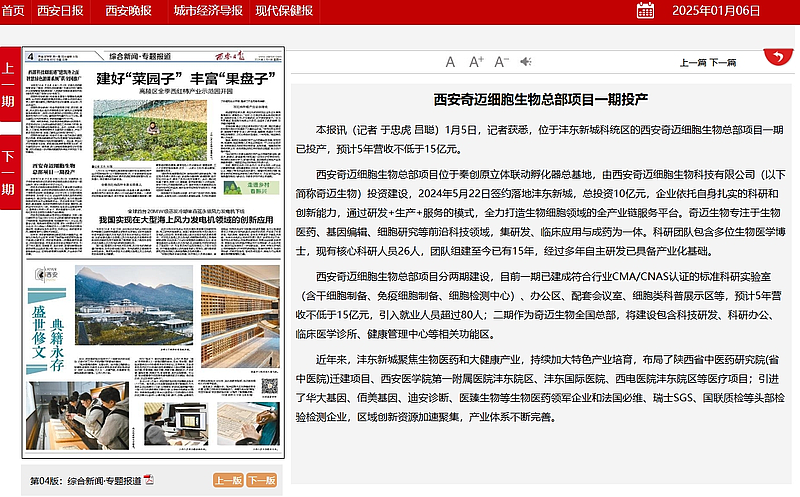
Task: Go to previous page 上一版
Action: (228, 480)
